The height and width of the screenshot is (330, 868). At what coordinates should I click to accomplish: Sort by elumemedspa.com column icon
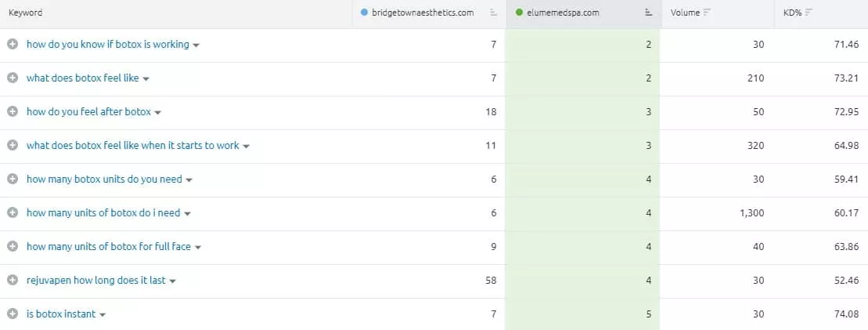point(648,13)
